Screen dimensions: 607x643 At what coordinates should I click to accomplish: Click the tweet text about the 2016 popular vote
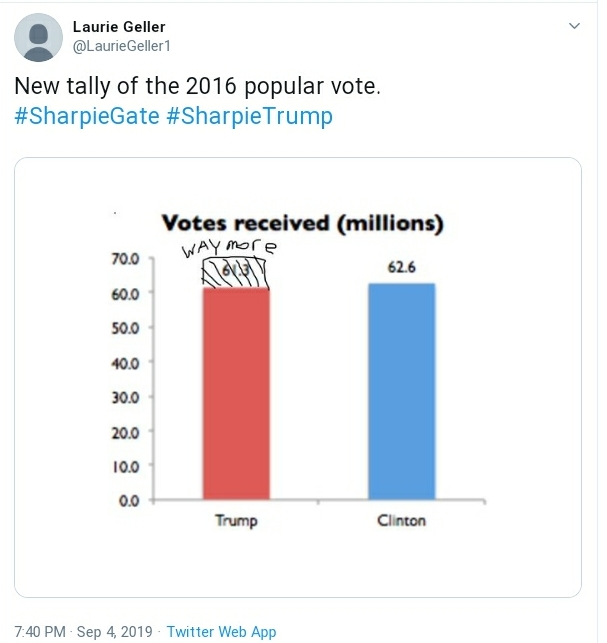point(197,87)
